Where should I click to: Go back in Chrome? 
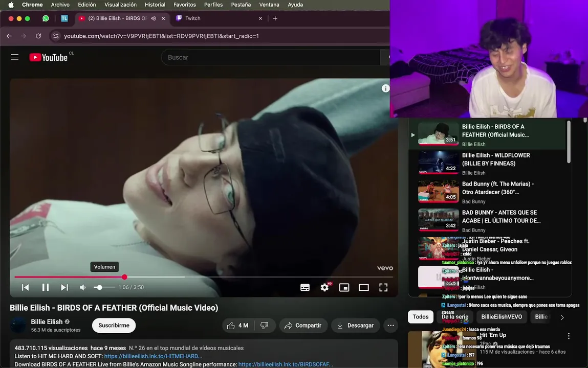[9, 36]
